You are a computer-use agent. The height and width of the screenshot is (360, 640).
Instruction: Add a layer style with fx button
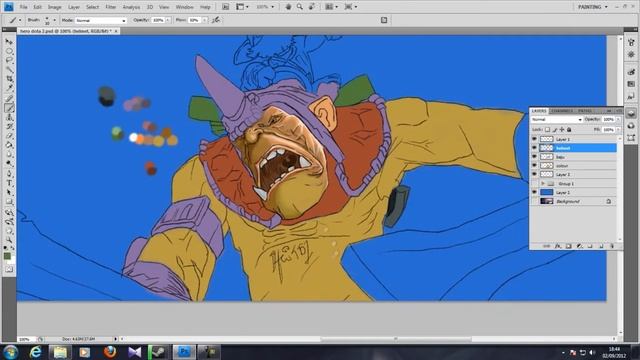click(x=558, y=246)
